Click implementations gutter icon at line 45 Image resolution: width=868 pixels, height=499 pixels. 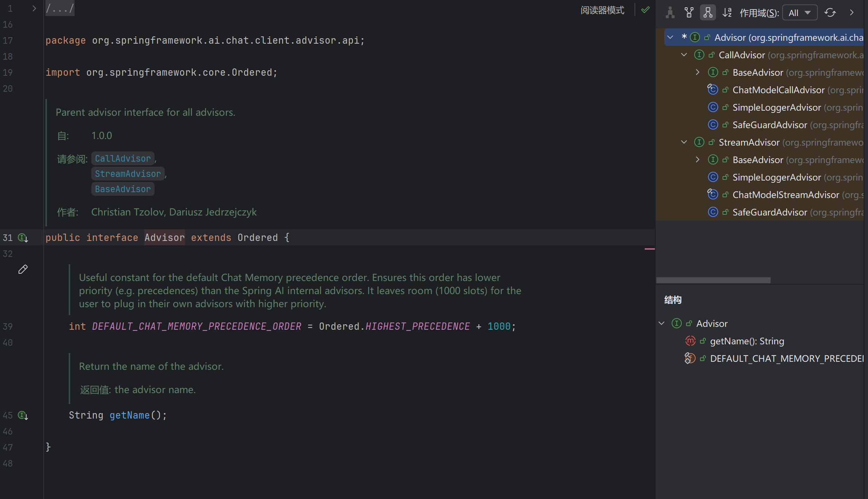tap(23, 416)
